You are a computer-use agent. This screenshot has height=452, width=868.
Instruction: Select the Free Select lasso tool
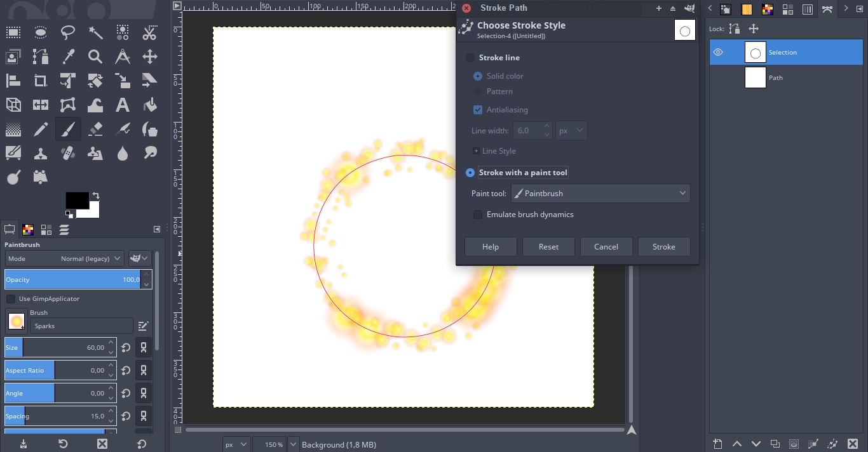[68, 33]
